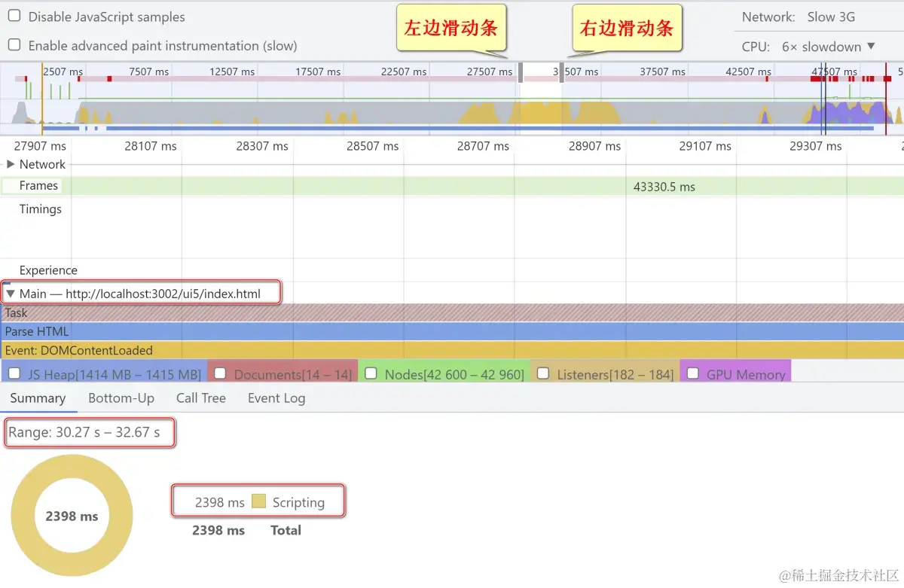Click the 37507 ms overview time marker

tap(663, 72)
